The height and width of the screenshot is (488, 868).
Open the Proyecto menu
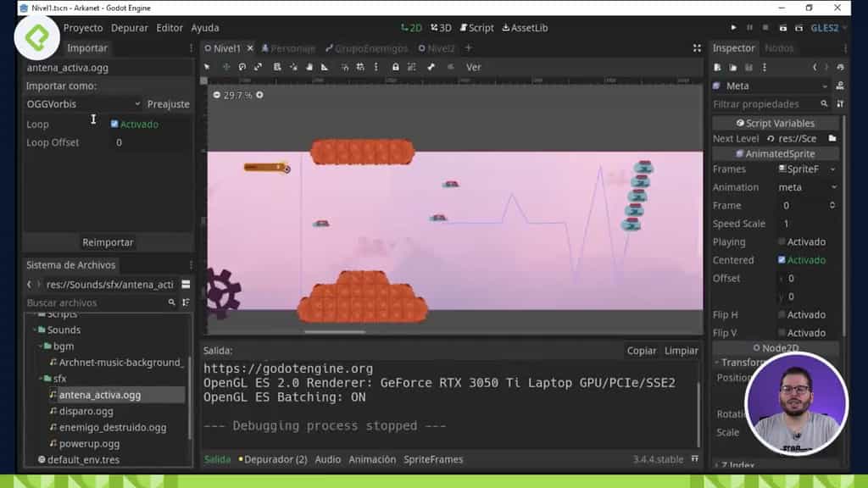tap(83, 28)
